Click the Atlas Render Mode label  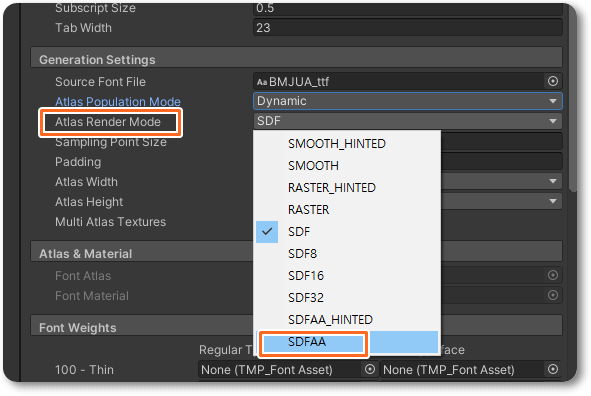[108, 122]
